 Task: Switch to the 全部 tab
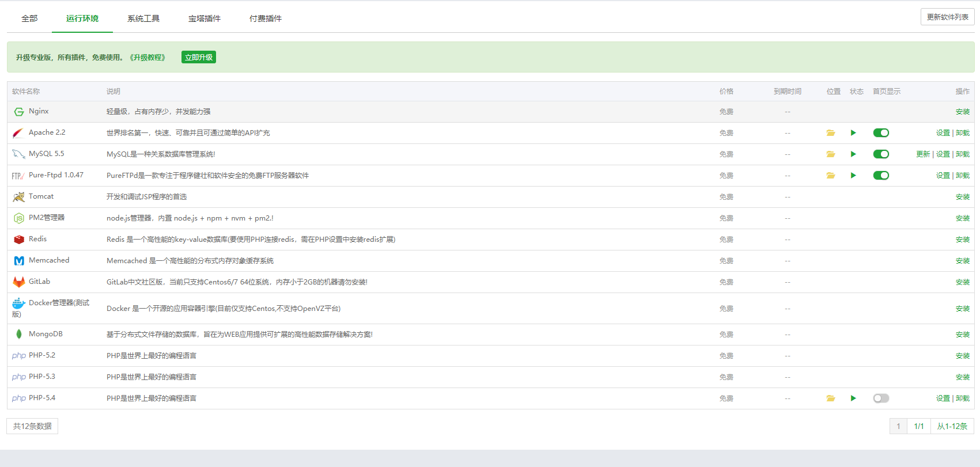click(x=29, y=18)
